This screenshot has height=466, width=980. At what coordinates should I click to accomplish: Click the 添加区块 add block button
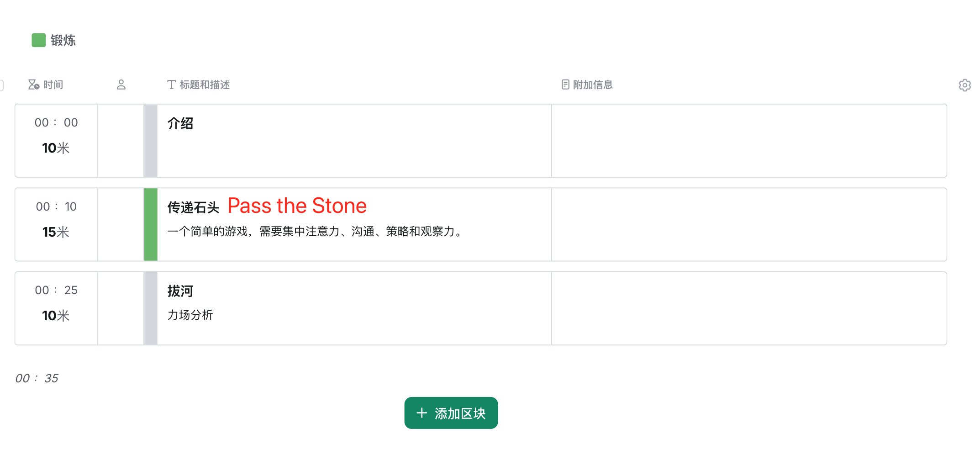(x=451, y=413)
